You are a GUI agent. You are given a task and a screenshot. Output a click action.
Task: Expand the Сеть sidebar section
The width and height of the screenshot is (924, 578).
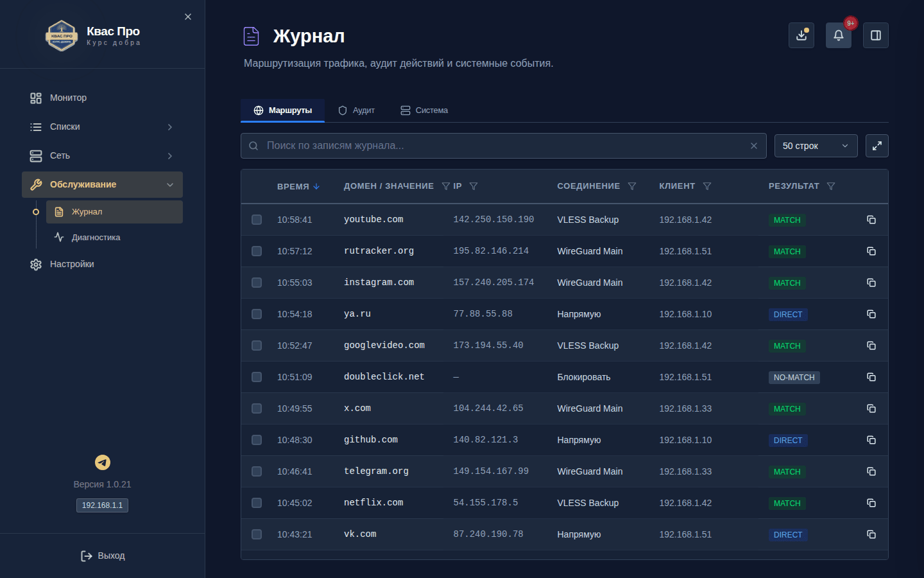point(102,156)
